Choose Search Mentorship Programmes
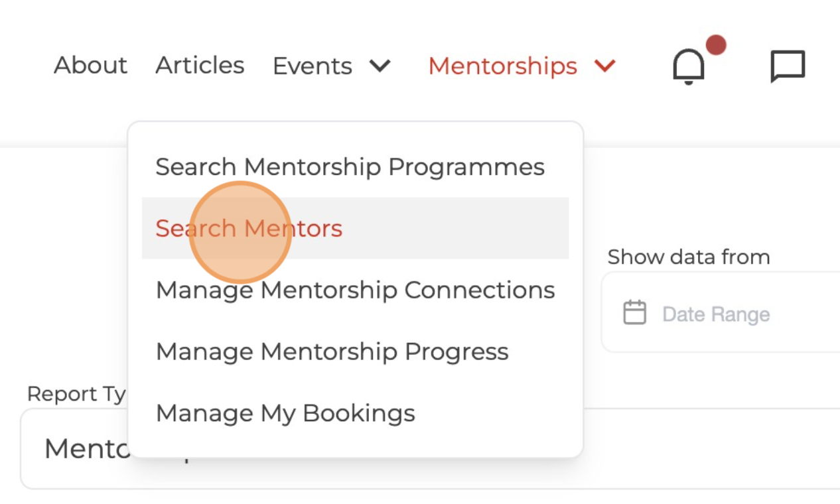This screenshot has height=504, width=840. coord(350,167)
